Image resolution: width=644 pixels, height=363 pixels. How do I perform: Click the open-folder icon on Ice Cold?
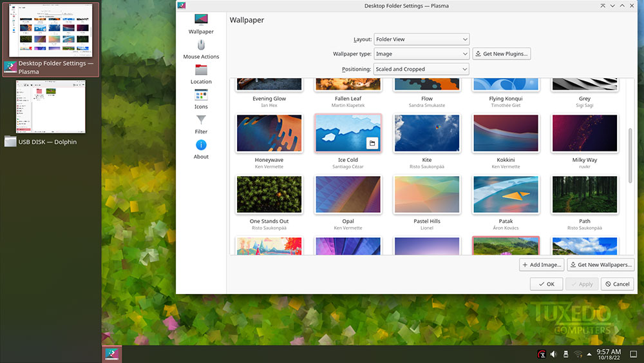(x=372, y=144)
